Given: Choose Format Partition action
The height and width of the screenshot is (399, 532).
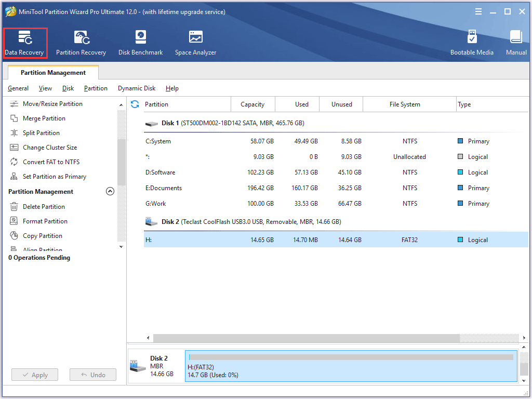Looking at the screenshot, I should pos(45,221).
